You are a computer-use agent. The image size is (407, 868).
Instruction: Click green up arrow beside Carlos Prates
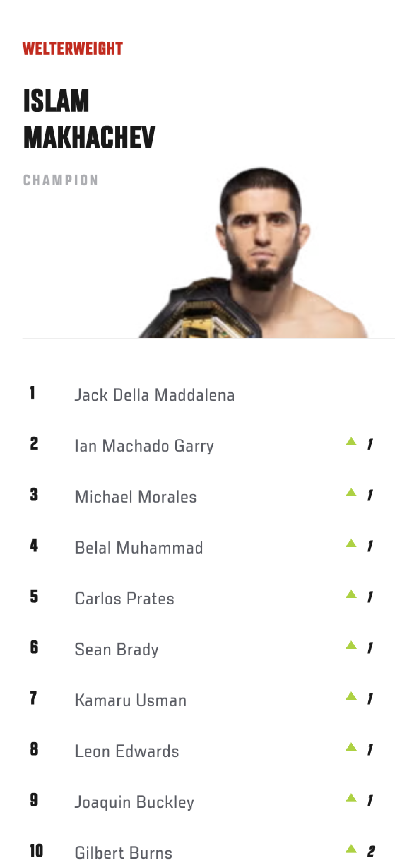click(351, 594)
